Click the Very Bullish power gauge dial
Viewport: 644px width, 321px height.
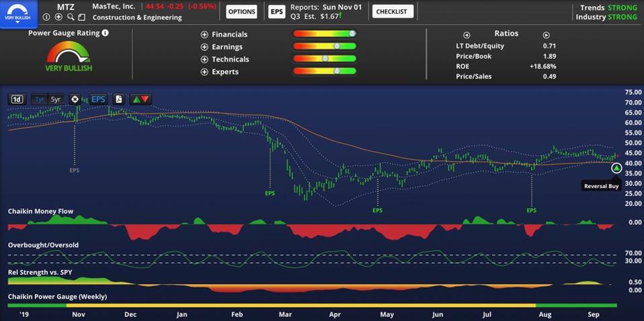69,56
